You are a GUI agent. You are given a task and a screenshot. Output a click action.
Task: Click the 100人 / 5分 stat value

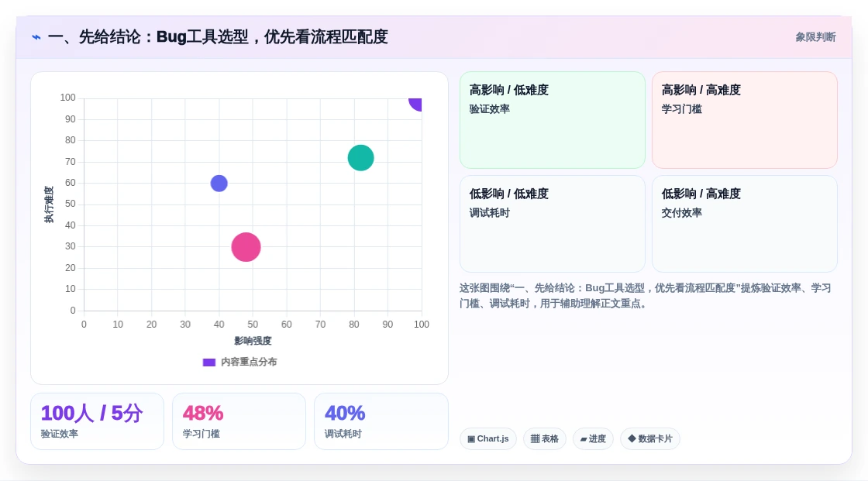click(x=92, y=414)
